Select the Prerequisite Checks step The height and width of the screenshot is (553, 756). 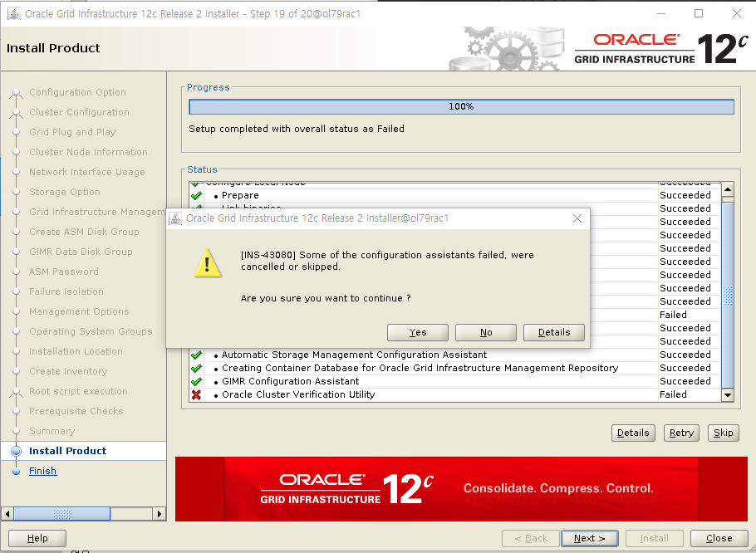click(x=76, y=411)
